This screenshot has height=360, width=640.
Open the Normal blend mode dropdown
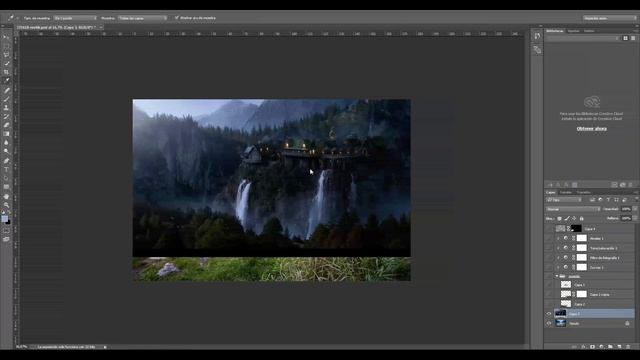coord(573,209)
